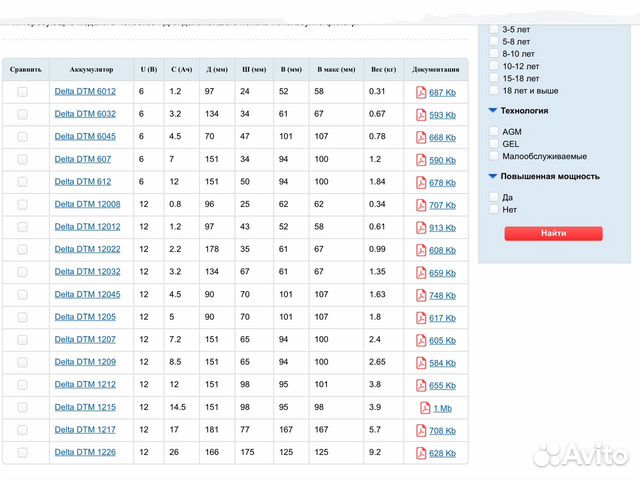Download the 1 Mb documentation file

(442, 409)
